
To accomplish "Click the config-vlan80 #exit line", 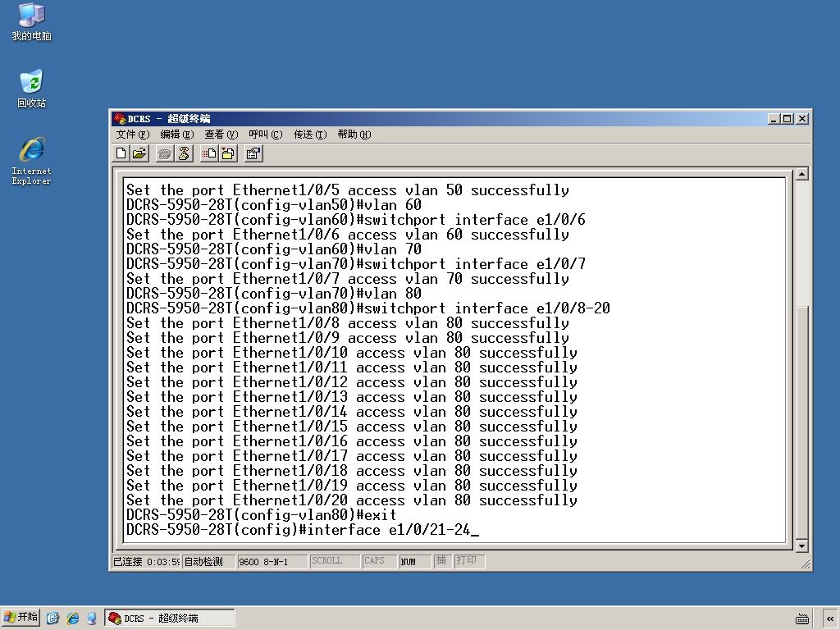I will 262,515.
